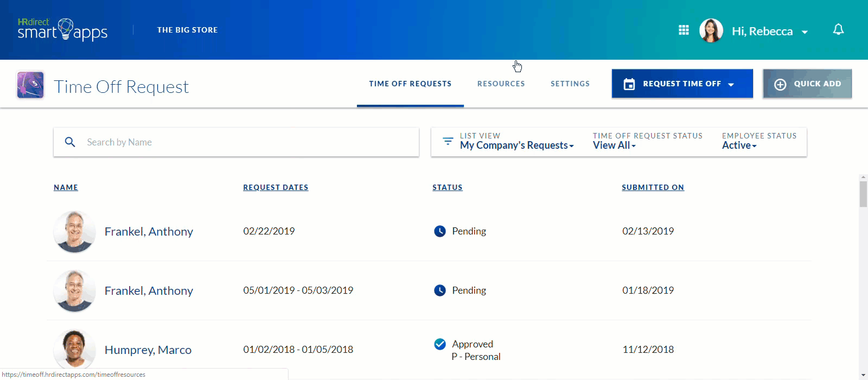868x380 pixels.
Task: Click Anthony Frankel's photo in the 05/01/2019 row
Action: (75, 291)
